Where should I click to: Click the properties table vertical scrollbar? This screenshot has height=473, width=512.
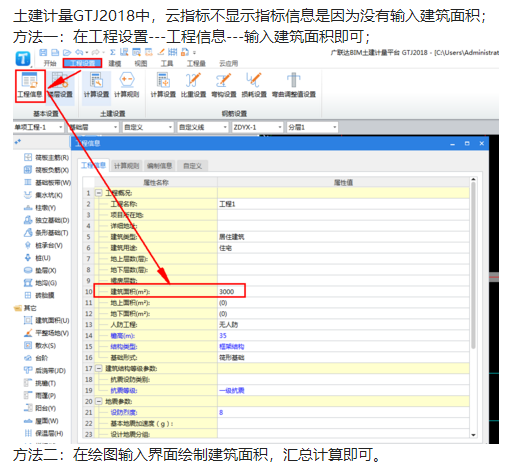pos(473,265)
